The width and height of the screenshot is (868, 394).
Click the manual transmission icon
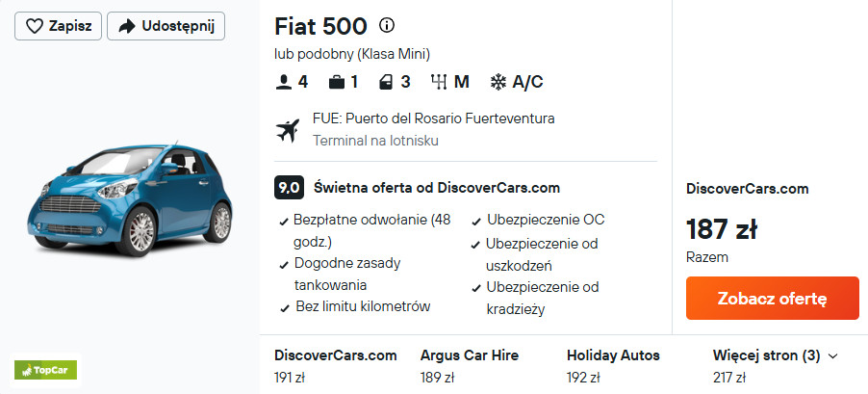click(439, 82)
